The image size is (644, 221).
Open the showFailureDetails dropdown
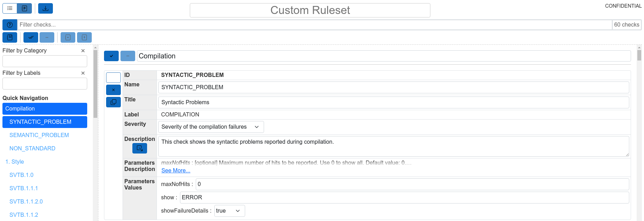[x=229, y=211]
